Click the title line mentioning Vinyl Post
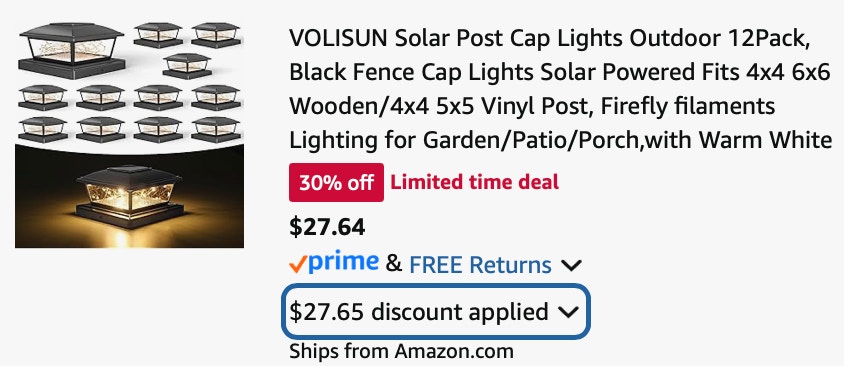Viewport: 844px width, 366px height. coord(532,107)
